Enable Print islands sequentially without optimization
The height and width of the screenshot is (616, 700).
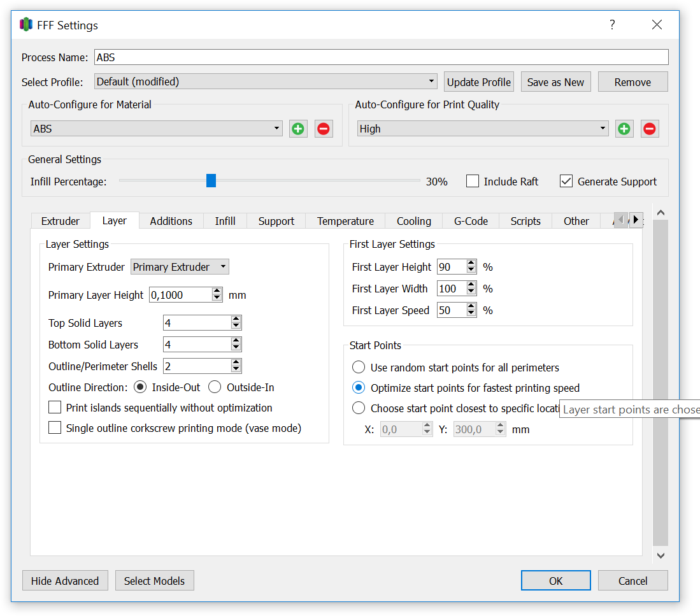55,408
